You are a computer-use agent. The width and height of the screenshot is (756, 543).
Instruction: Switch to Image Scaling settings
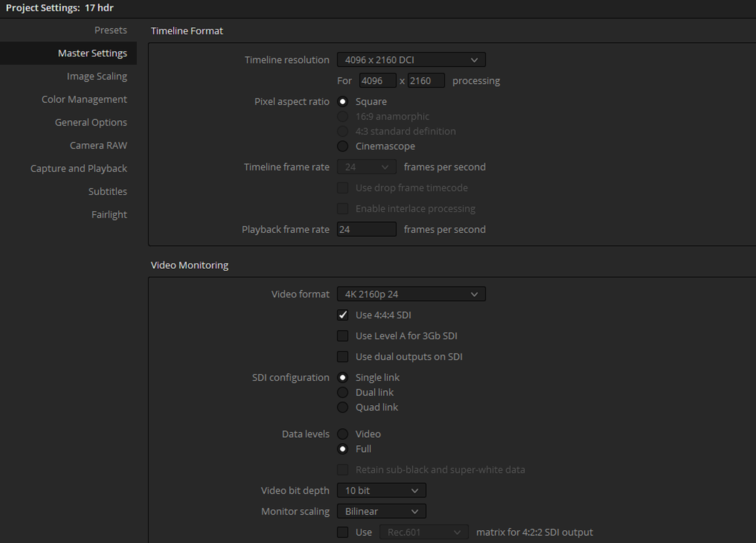click(97, 76)
